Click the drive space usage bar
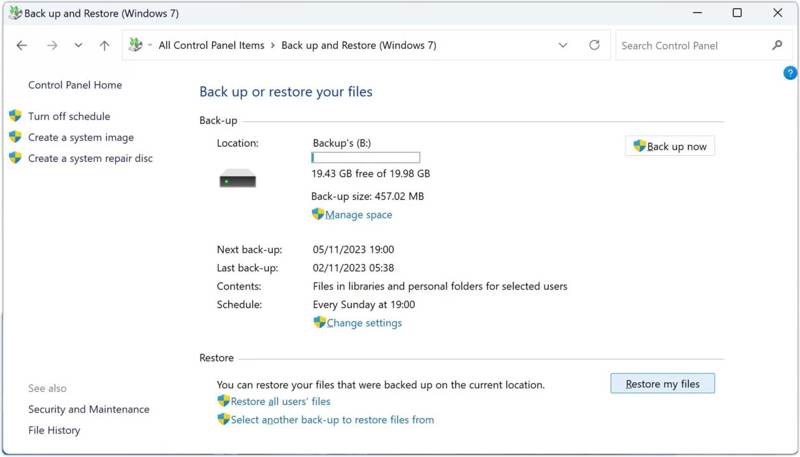 (366, 157)
